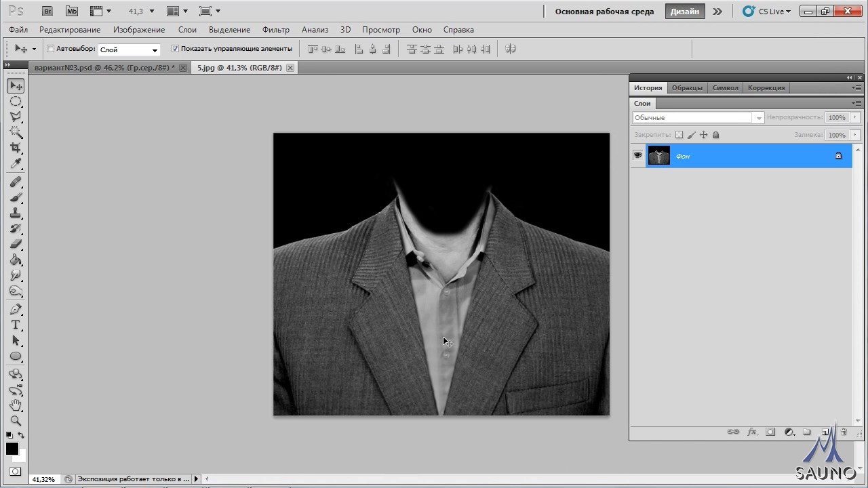The image size is (868, 488).
Task: Open the Фильтр menu
Action: [x=275, y=30]
